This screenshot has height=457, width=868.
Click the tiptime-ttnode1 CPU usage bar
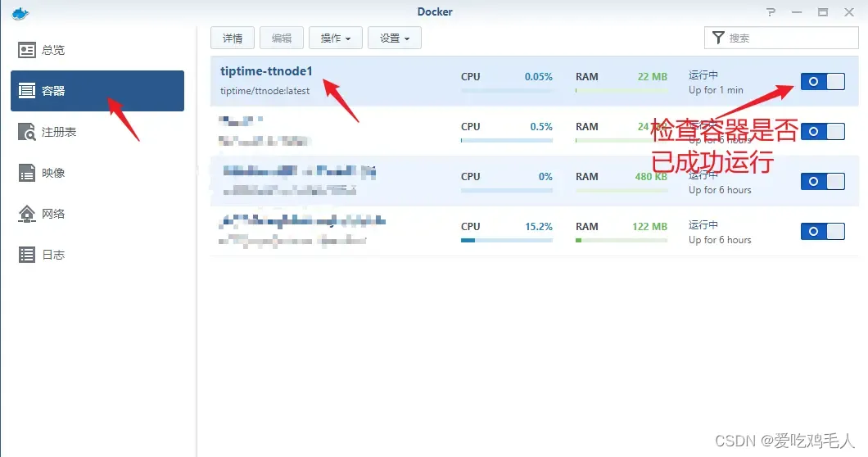(x=507, y=90)
